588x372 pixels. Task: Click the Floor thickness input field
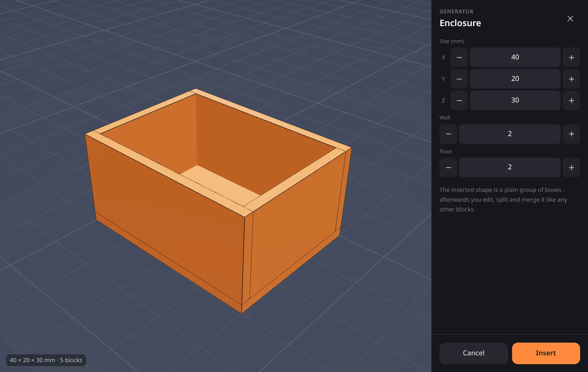click(510, 167)
